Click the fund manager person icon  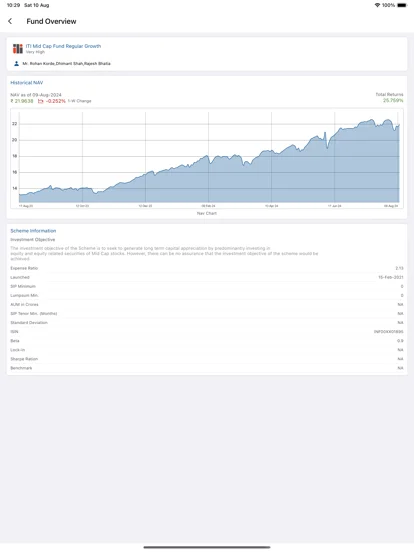tap(16, 63)
